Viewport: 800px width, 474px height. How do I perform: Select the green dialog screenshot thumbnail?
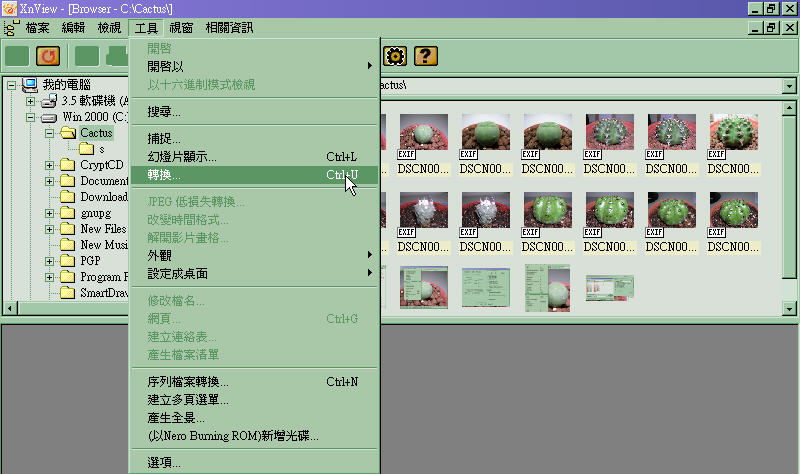point(486,288)
